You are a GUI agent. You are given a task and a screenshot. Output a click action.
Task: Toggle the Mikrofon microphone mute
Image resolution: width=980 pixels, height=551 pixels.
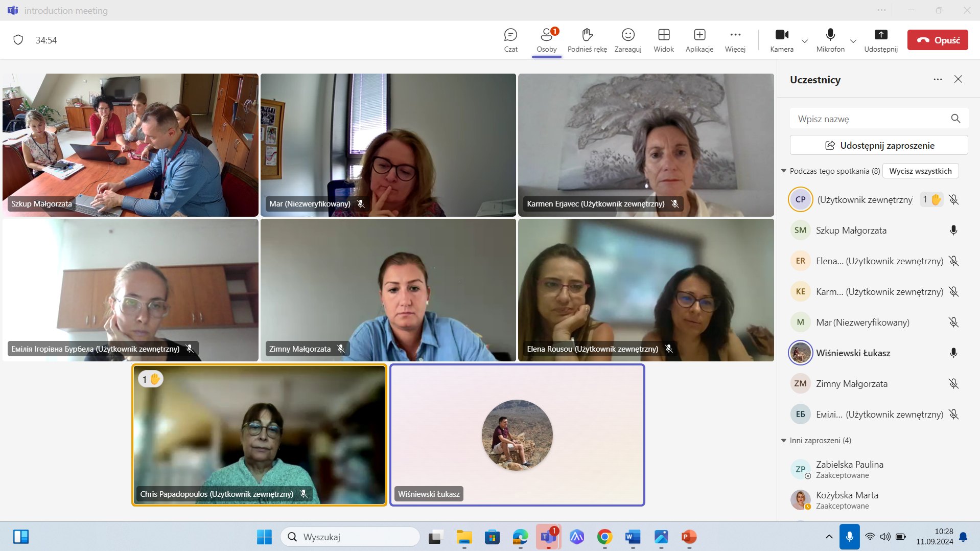coord(830,40)
